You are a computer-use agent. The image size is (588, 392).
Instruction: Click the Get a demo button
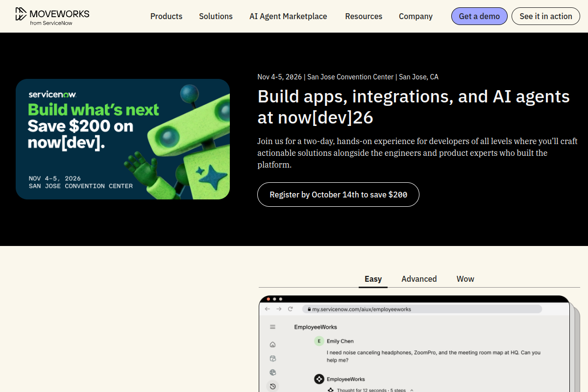[479, 16]
